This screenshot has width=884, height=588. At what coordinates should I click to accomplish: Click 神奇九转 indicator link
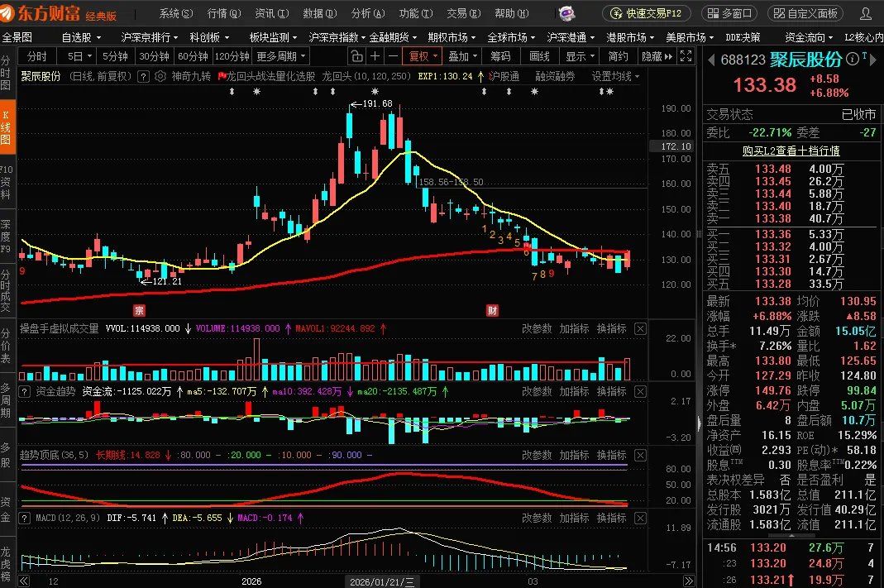coord(190,76)
